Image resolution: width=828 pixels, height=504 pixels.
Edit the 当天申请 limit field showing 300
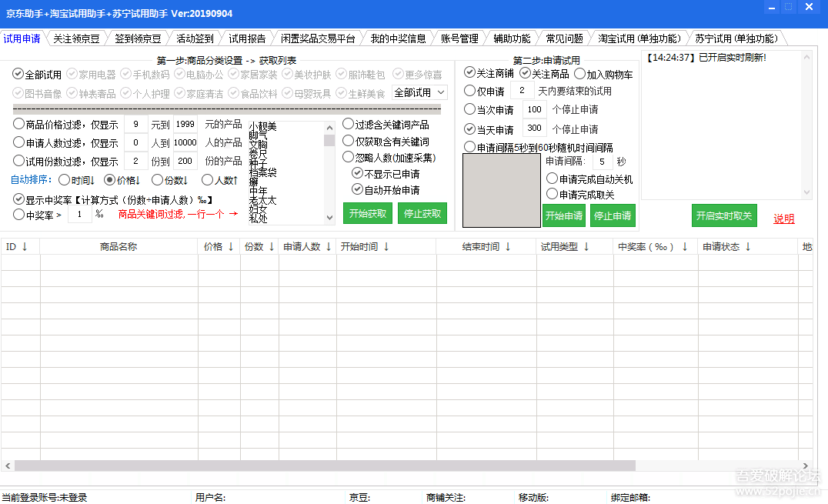pyautogui.click(x=534, y=128)
